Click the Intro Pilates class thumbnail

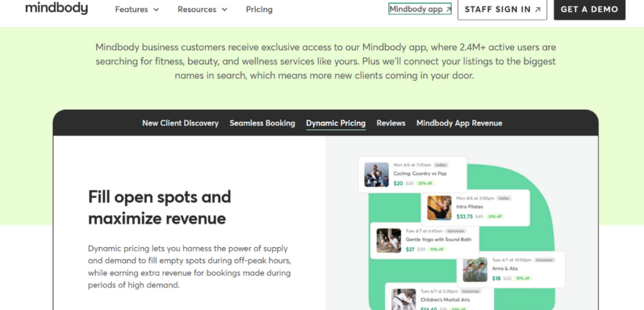[x=439, y=208]
